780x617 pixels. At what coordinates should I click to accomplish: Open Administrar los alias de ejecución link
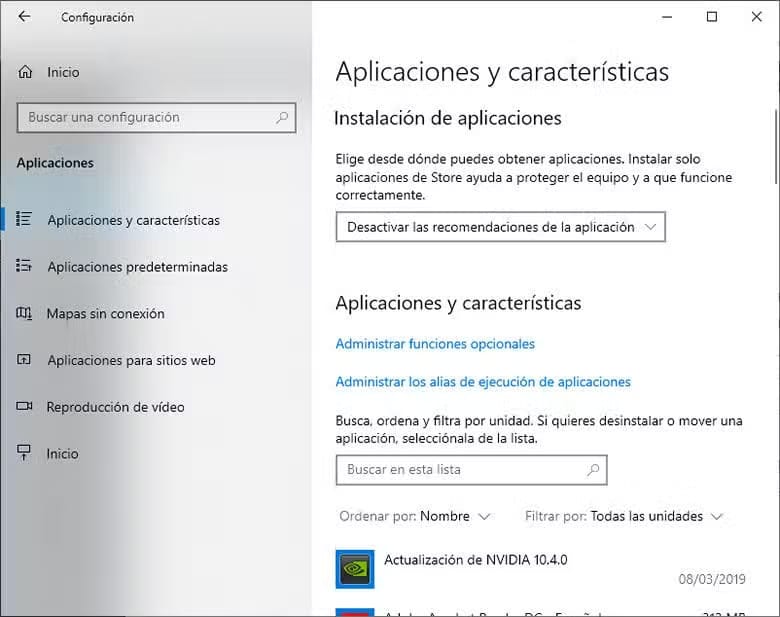pos(483,382)
